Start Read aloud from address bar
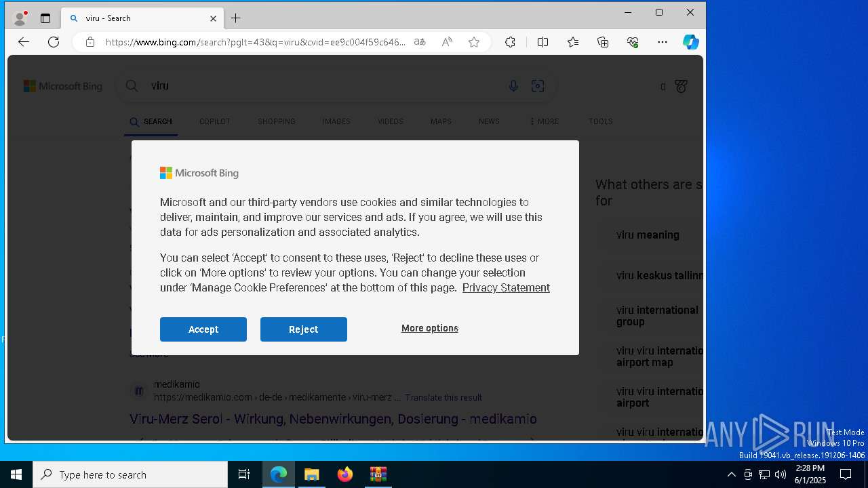Screen dimensions: 868x488 click(x=447, y=42)
